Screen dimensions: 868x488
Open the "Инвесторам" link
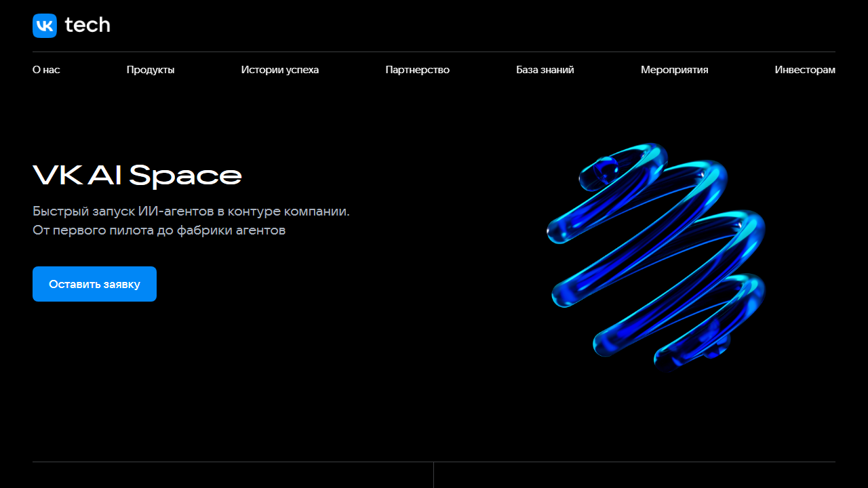805,70
